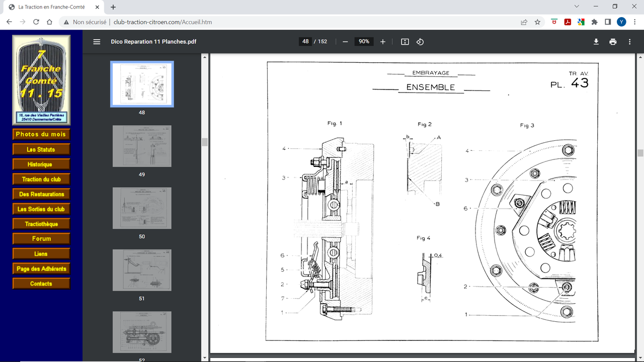The image size is (644, 362).
Task: Click the thumbnail panel scrollbar handle
Action: pyautogui.click(x=205, y=142)
